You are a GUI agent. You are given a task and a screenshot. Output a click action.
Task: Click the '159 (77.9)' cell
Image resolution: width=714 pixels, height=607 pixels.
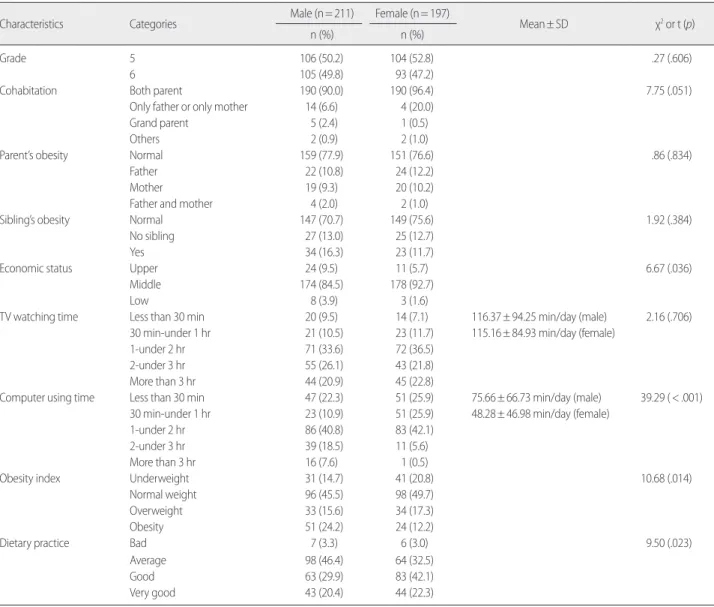[x=321, y=155]
